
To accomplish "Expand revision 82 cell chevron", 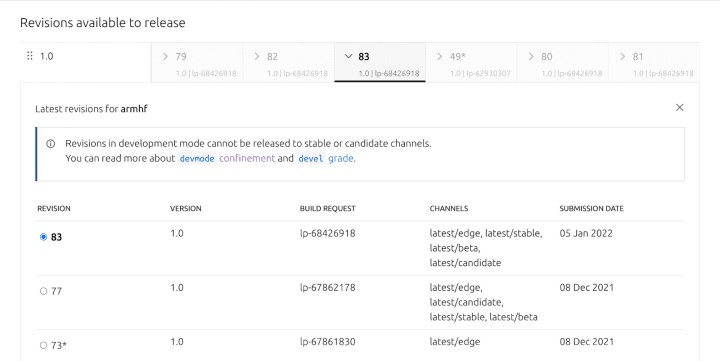I will point(257,56).
